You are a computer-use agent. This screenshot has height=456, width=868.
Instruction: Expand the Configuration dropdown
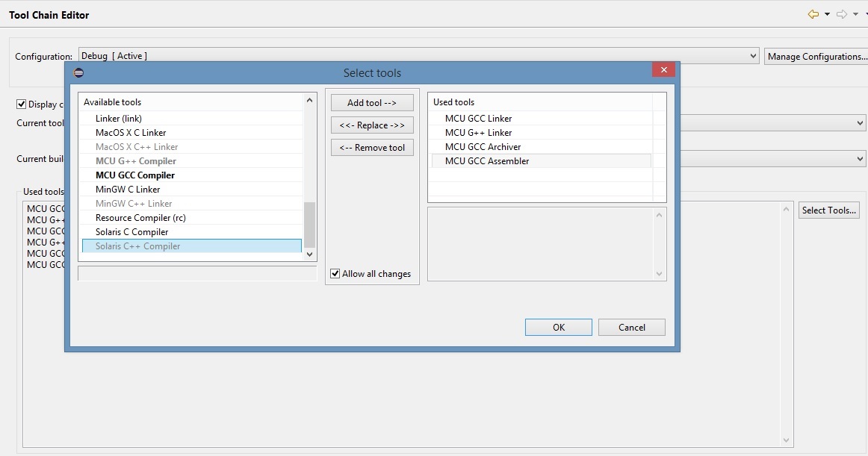(x=753, y=57)
